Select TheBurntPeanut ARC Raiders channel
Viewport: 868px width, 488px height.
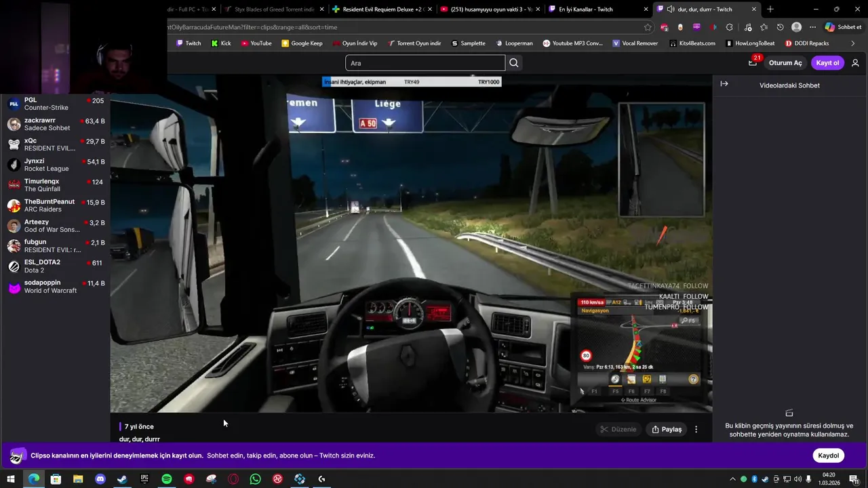click(55, 205)
